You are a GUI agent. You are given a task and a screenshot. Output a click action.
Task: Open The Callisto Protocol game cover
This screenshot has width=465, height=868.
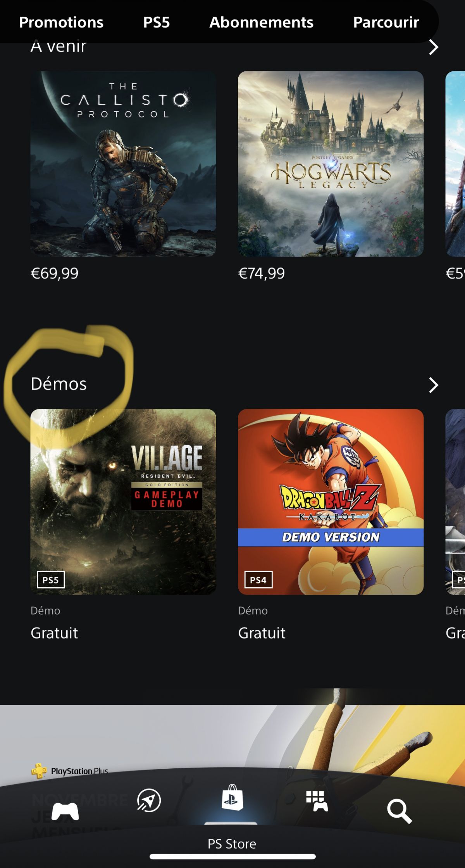click(x=123, y=164)
